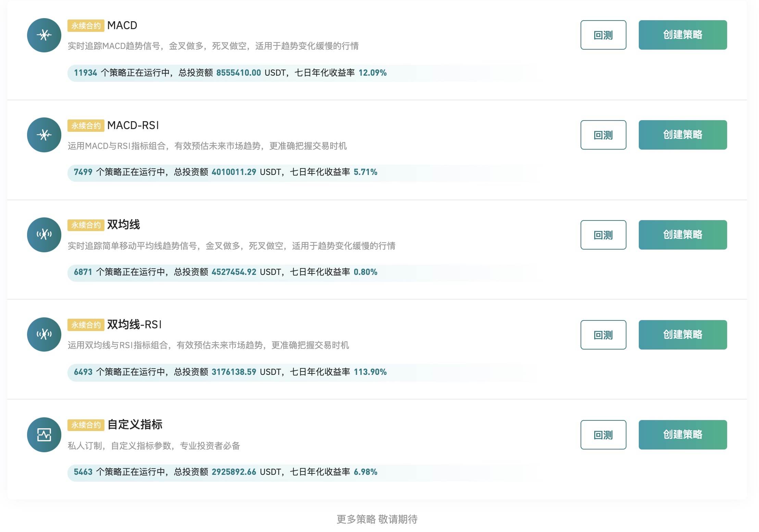Viewport: 759px width, 532px height.
Task: Click the 6.98% annualized return value
Action: (x=365, y=472)
